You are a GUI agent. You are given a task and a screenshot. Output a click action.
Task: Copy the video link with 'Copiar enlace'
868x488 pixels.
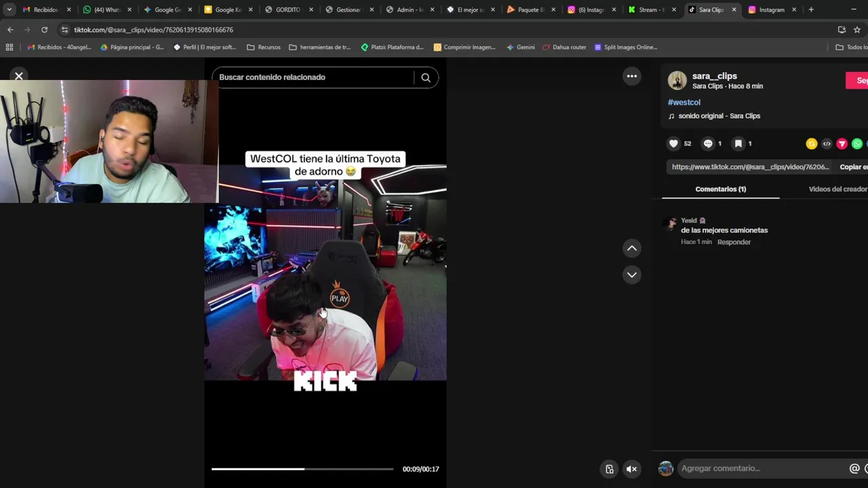(x=854, y=167)
